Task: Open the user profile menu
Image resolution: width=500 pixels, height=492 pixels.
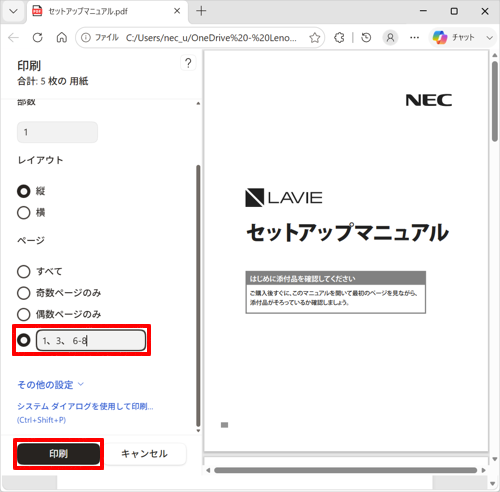Action: coord(390,38)
